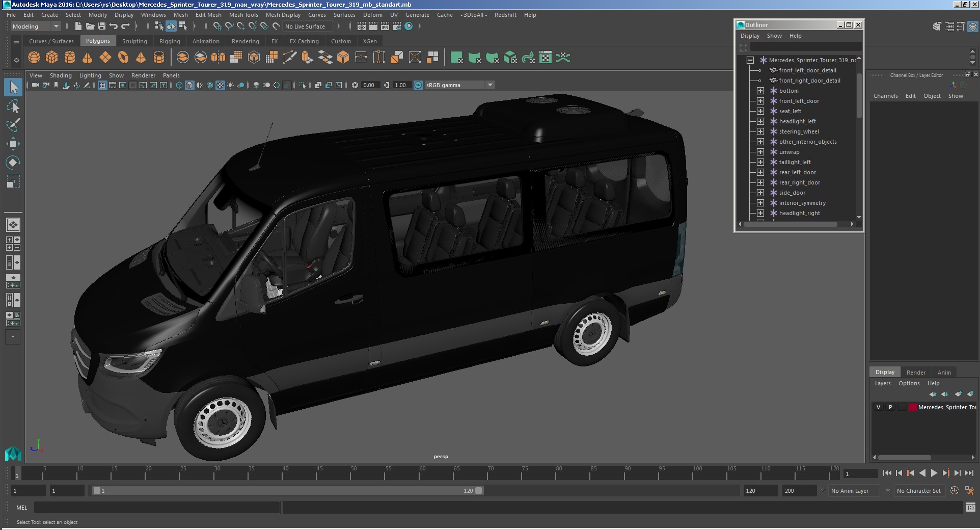
Task: Activate the Move tool in toolbox
Action: pos(13,144)
